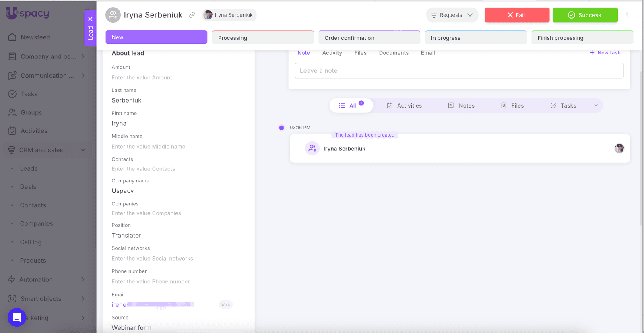Click the Leave a note field
644x333 pixels.
point(459,70)
